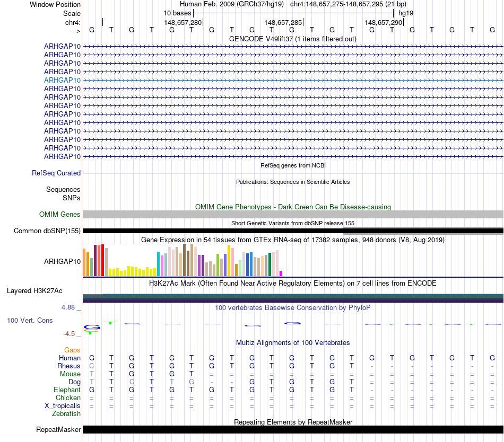Open the Layered H3K27Ac track label
Image resolution: width=504 pixels, height=442 pixels.
pyautogui.click(x=34, y=291)
